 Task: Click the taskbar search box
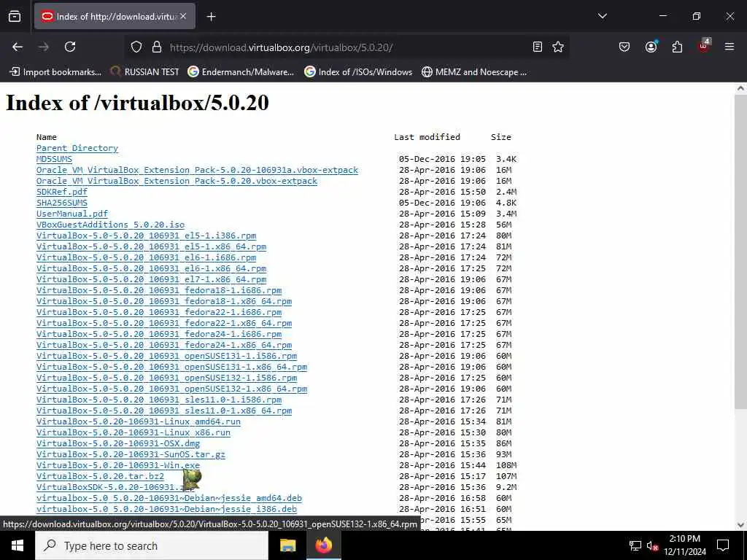(x=152, y=545)
